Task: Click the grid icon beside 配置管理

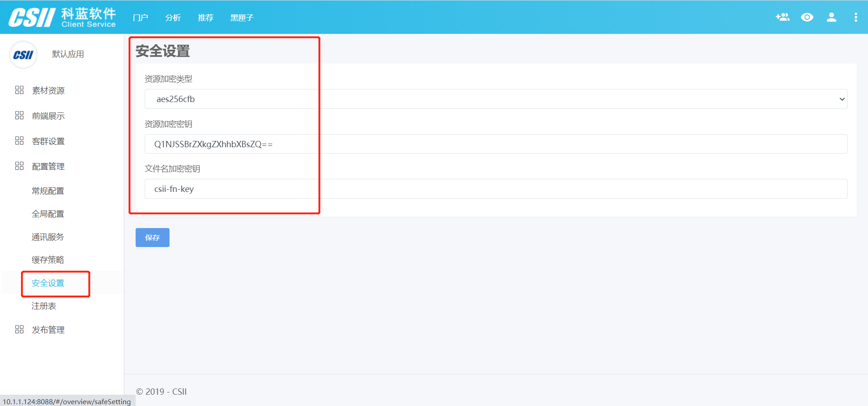Action: pyautogui.click(x=19, y=166)
